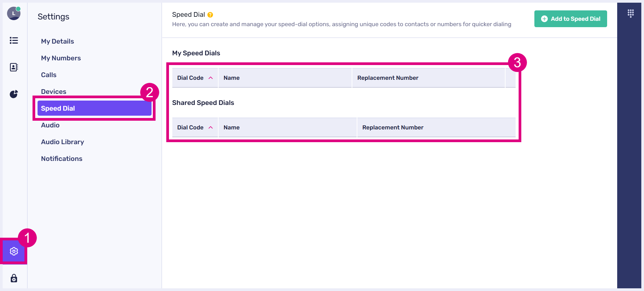Viewport: 644px width, 291px height.
Task: Open My Details settings
Action: (x=57, y=41)
